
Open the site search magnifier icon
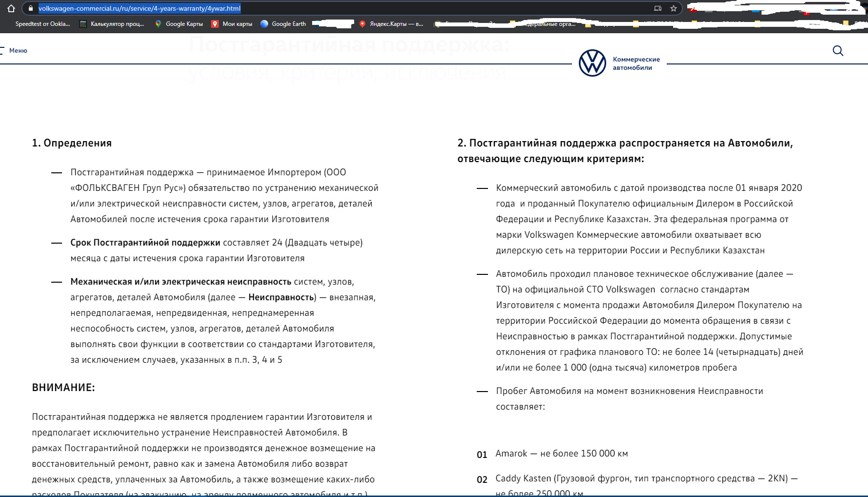click(838, 51)
